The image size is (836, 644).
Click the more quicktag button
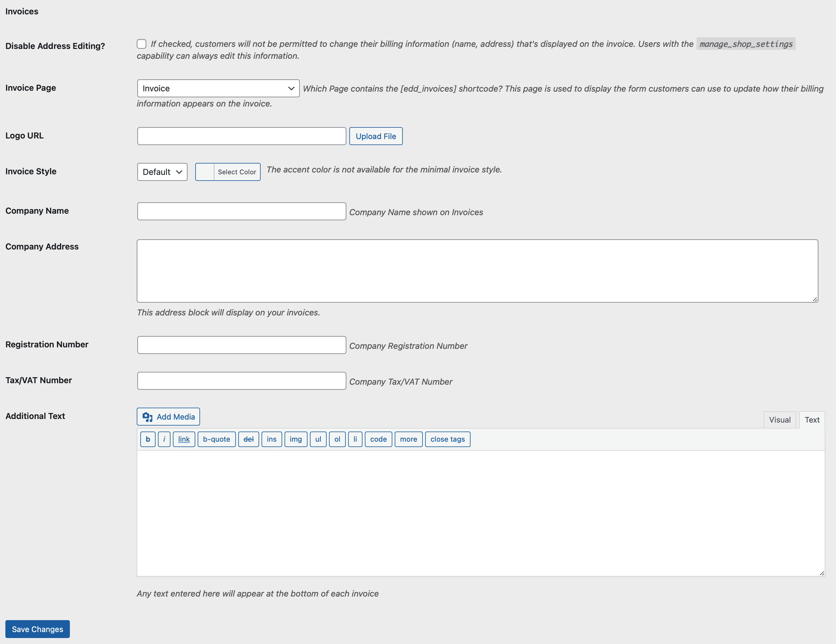pos(408,439)
